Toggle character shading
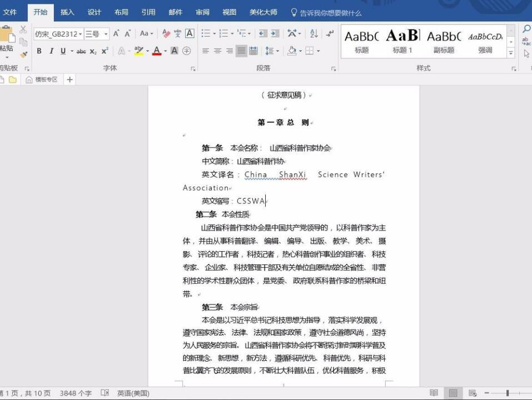Image resolution: width=532 pixels, height=400 pixels. [175, 51]
